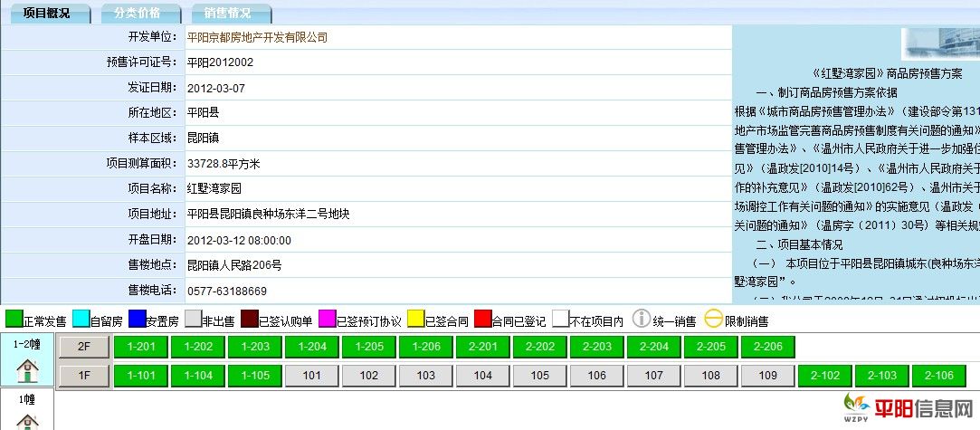Viewport: 980px width, 430px height.
Task: Click the magenta 已签预订协议 swatch
Action: (327, 319)
